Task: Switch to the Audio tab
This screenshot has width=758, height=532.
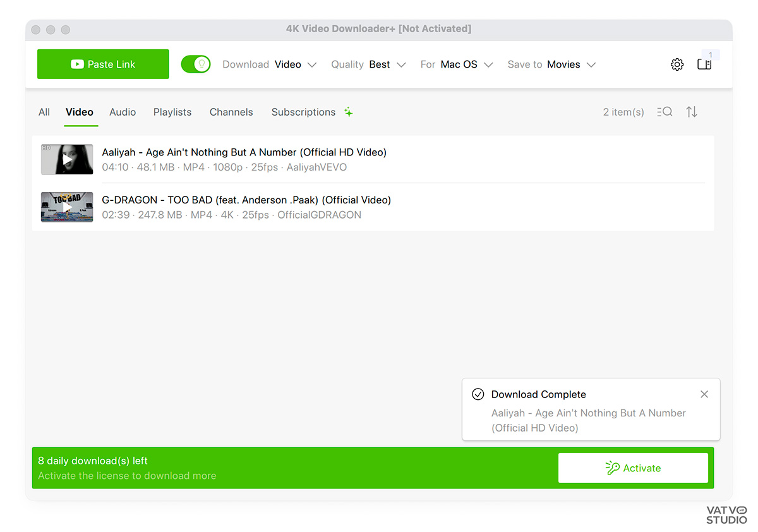Action: click(123, 112)
